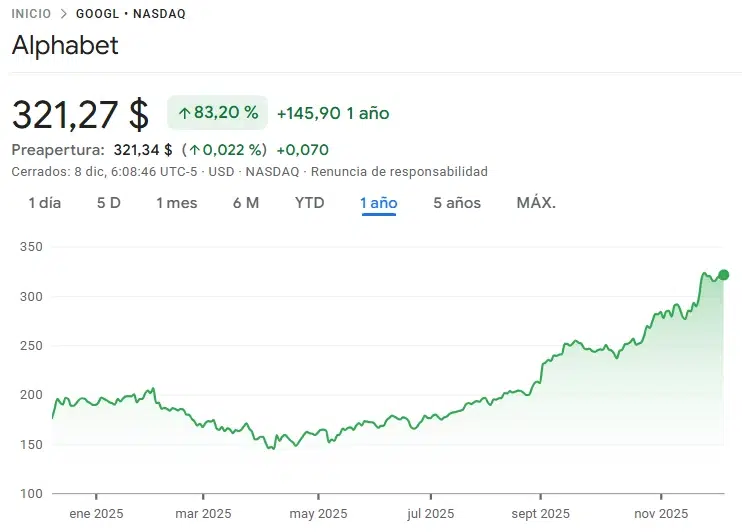
Task: Click the breadcrumb chevron separator
Action: pos(64,15)
